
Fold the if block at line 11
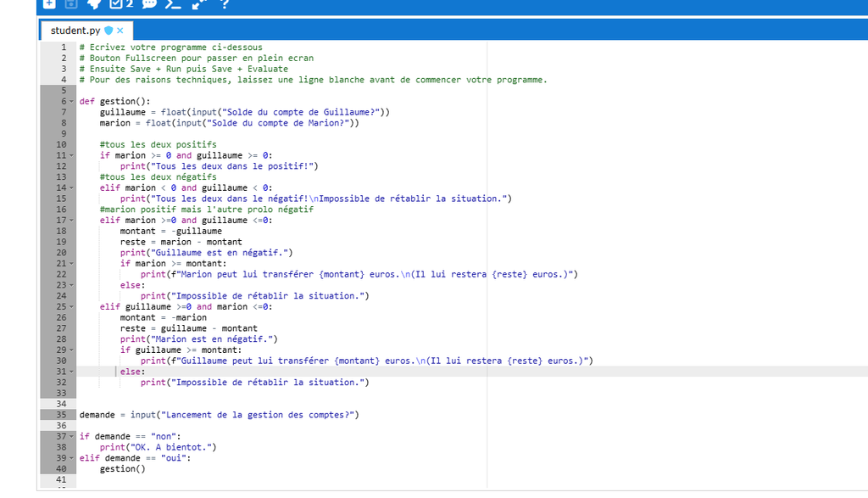71,155
